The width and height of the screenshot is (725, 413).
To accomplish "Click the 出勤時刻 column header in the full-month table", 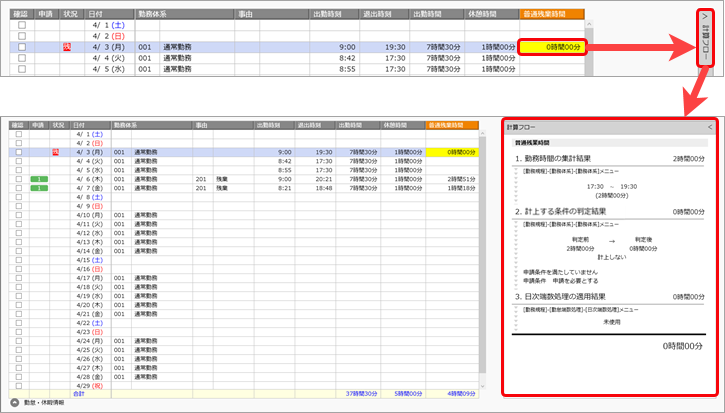I will click(274, 125).
